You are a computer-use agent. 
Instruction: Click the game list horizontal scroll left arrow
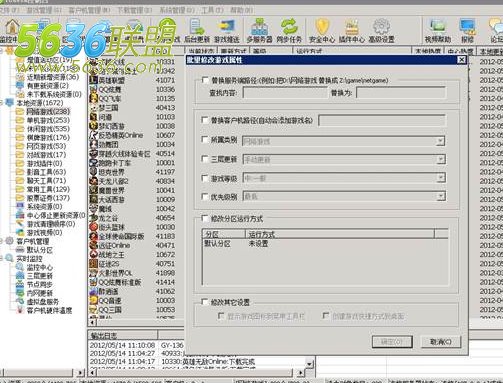[x=93, y=322]
